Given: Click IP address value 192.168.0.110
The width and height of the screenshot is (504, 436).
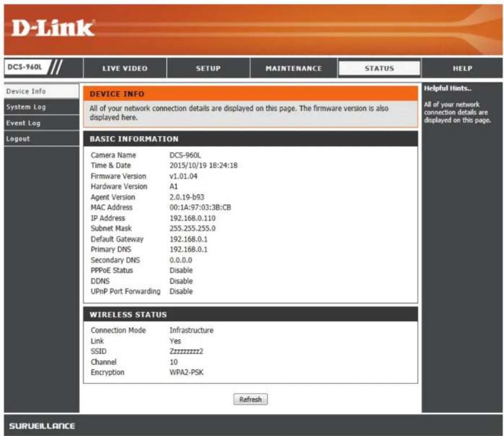Looking at the screenshot, I should coord(193,218).
